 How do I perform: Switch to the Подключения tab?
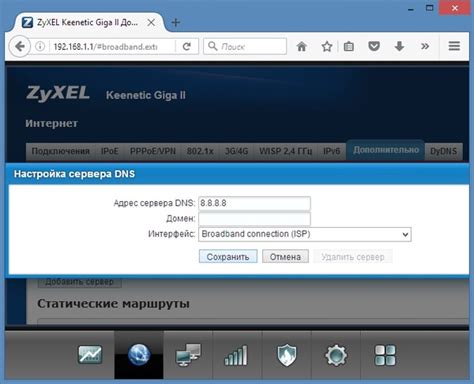pos(60,151)
